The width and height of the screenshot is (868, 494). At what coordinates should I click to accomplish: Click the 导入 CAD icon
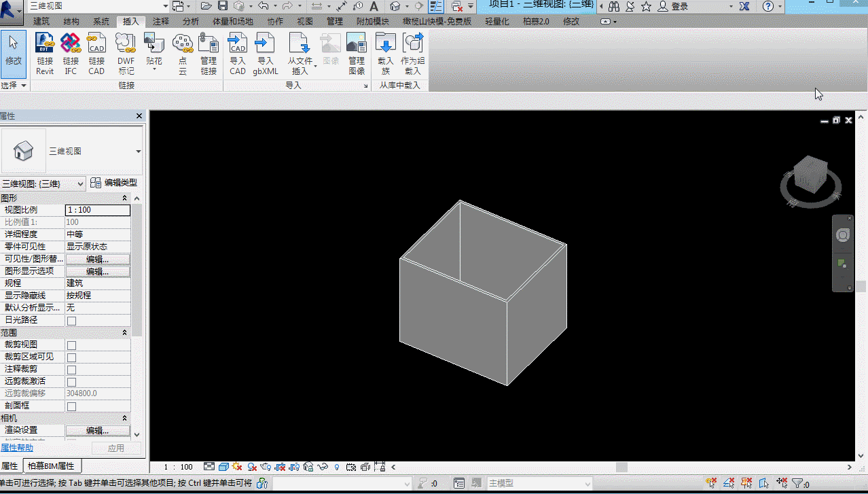pos(238,53)
